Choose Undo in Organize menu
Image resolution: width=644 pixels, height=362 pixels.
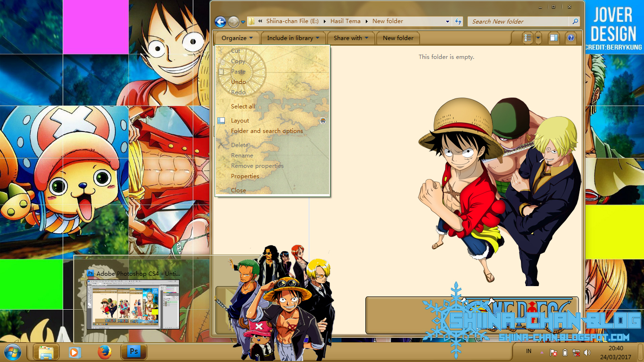pos(273,82)
